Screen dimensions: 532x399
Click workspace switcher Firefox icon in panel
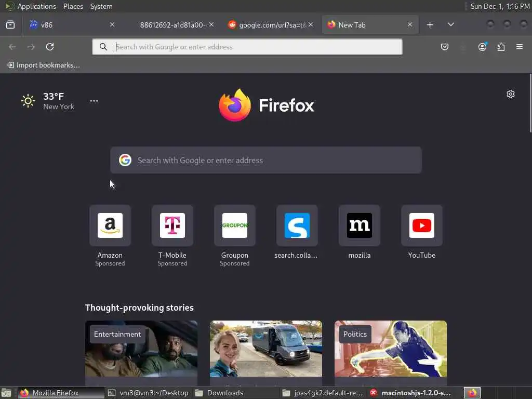(x=472, y=393)
